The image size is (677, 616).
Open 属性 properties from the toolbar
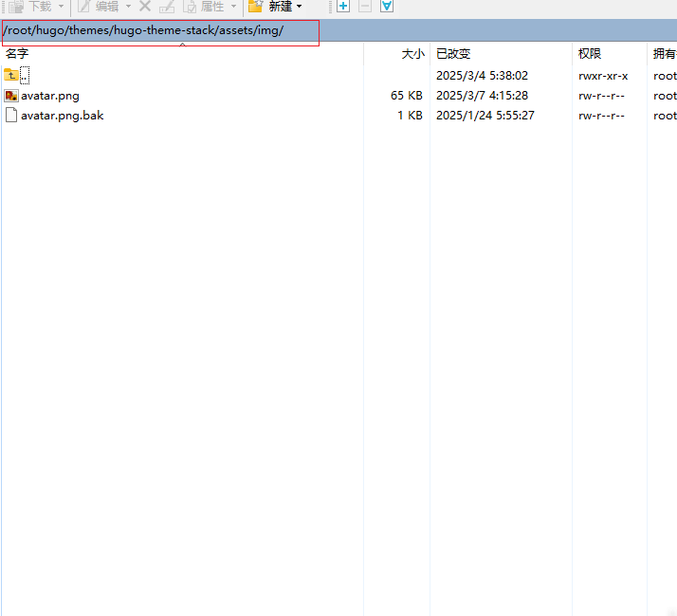(x=203, y=6)
